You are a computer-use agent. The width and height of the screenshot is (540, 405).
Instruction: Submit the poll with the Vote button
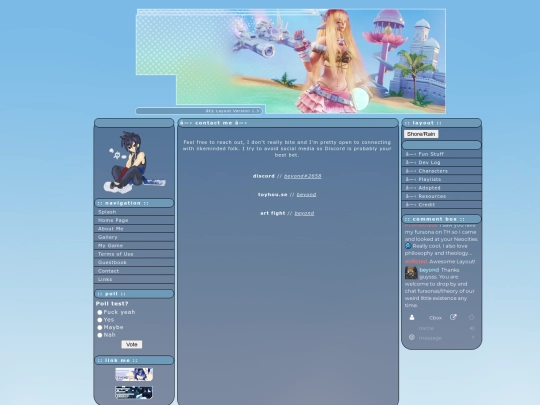(x=132, y=344)
